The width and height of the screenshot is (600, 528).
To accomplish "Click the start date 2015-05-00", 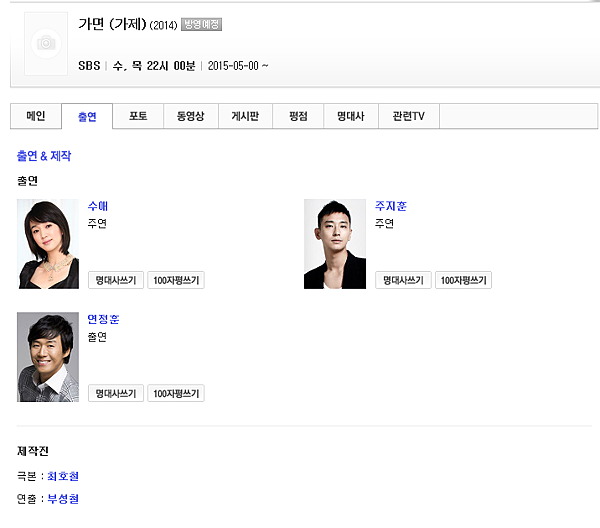I will pyautogui.click(x=233, y=66).
